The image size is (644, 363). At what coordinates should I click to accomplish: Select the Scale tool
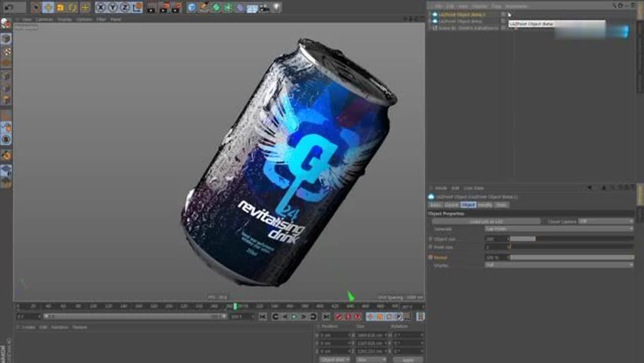[x=61, y=8]
